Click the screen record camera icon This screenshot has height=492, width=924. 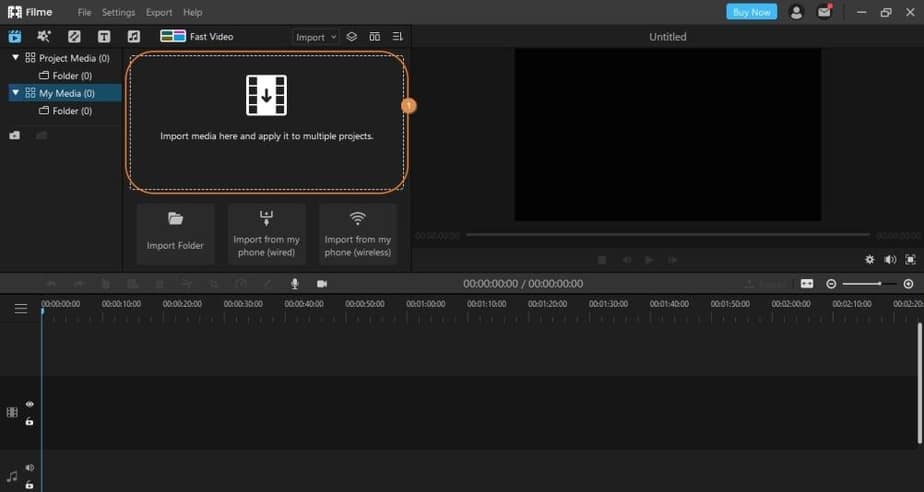click(322, 283)
